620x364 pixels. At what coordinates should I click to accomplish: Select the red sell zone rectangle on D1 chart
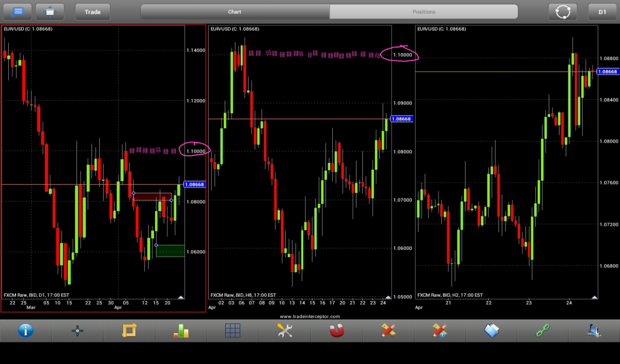click(152, 197)
